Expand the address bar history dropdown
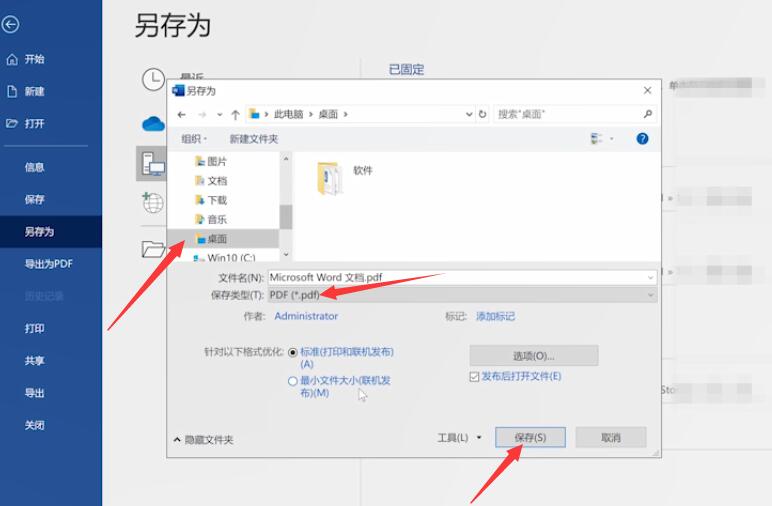This screenshot has height=506, width=772. pos(469,114)
